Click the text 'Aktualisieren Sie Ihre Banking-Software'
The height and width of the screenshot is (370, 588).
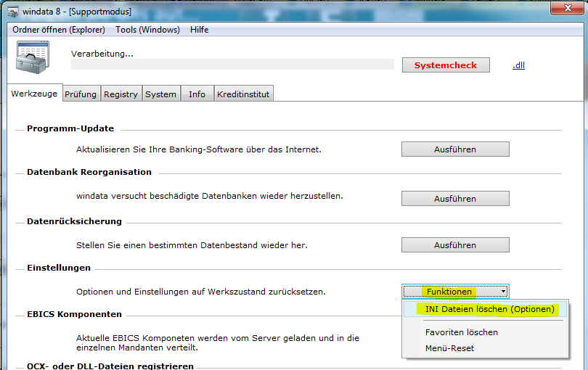[160, 149]
